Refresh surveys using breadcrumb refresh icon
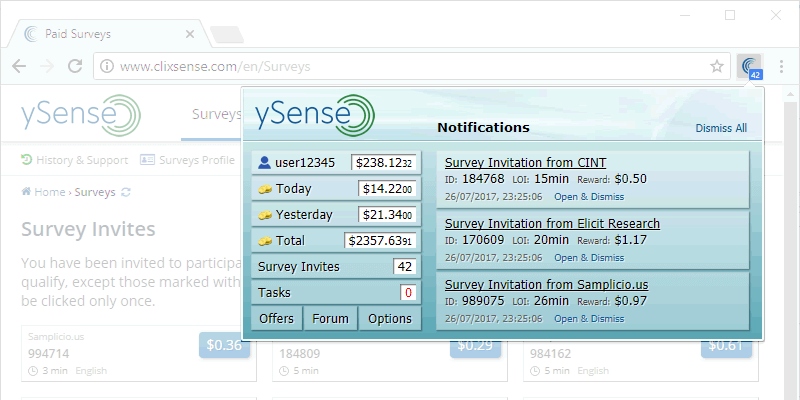Image resolution: width=800 pixels, height=400 pixels. click(126, 192)
